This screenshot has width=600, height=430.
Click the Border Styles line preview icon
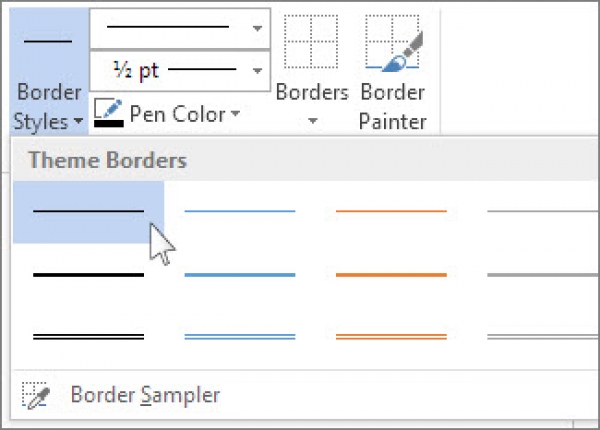coord(48,41)
